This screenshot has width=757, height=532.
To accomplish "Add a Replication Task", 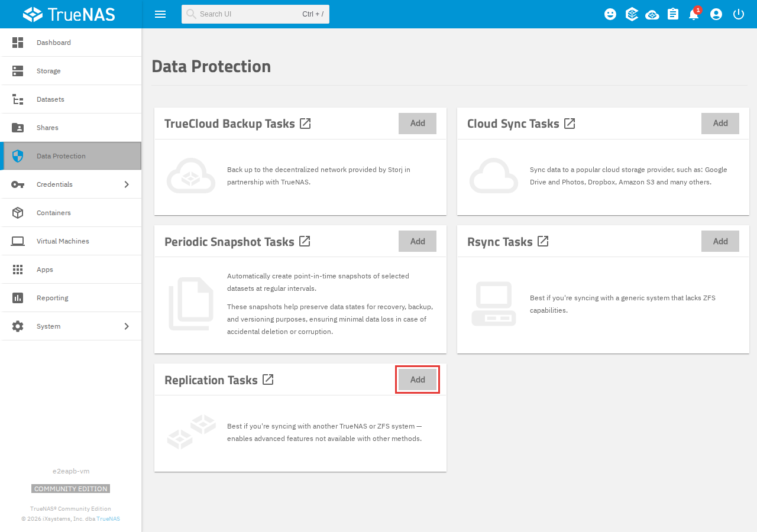I will (418, 379).
